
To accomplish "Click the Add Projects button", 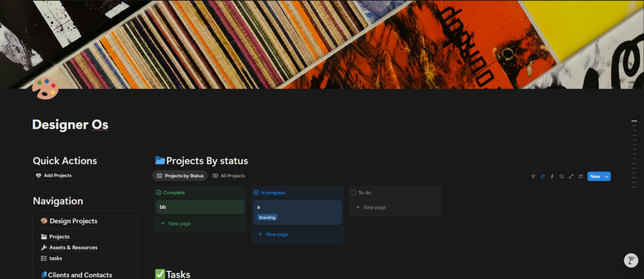I will click(x=54, y=175).
